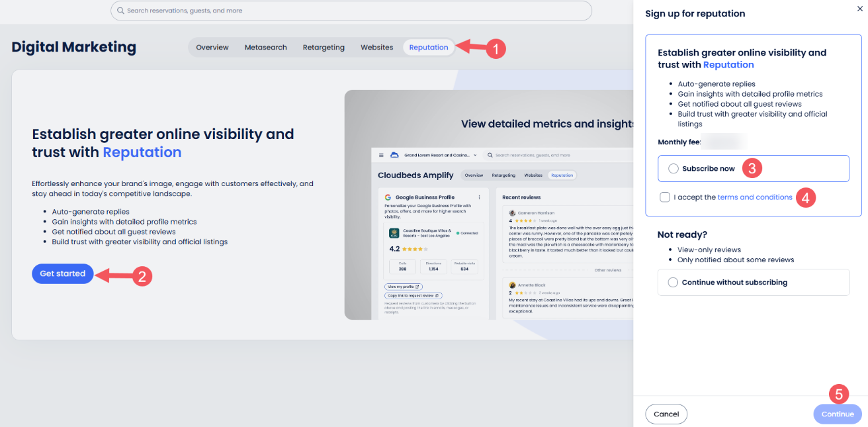Image resolution: width=868 pixels, height=427 pixels.
Task: Open the terms and conditions link
Action: coord(755,197)
